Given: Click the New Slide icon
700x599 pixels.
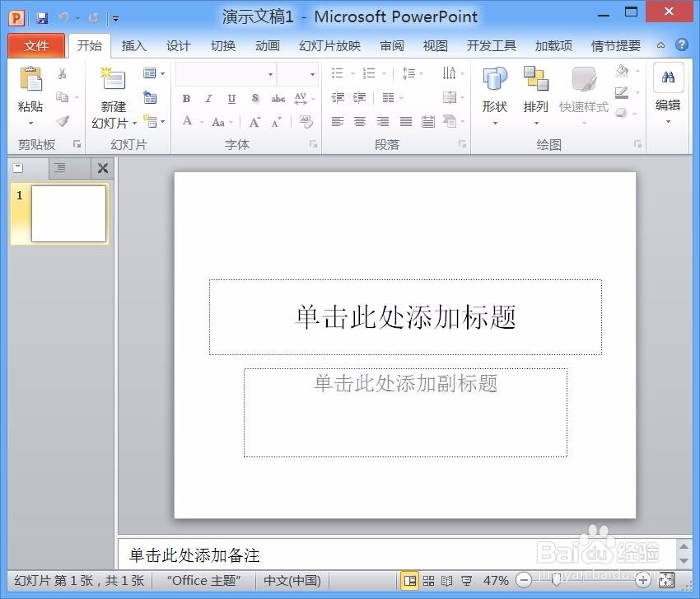Looking at the screenshot, I should [113, 79].
